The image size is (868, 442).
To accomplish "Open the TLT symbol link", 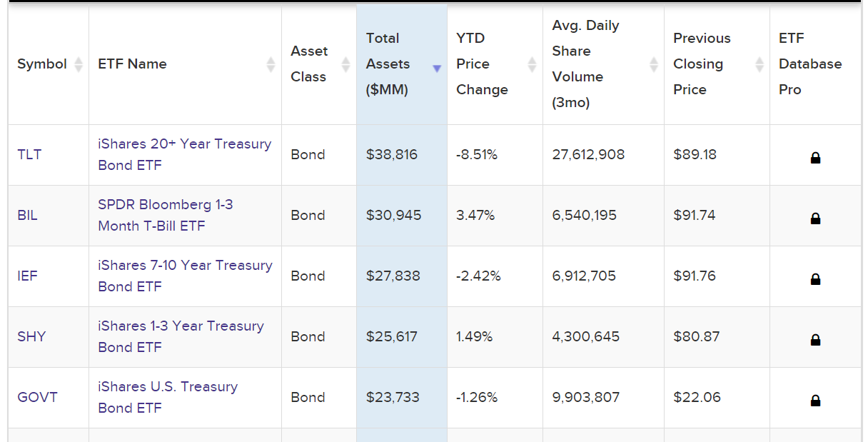I will pyautogui.click(x=29, y=154).
